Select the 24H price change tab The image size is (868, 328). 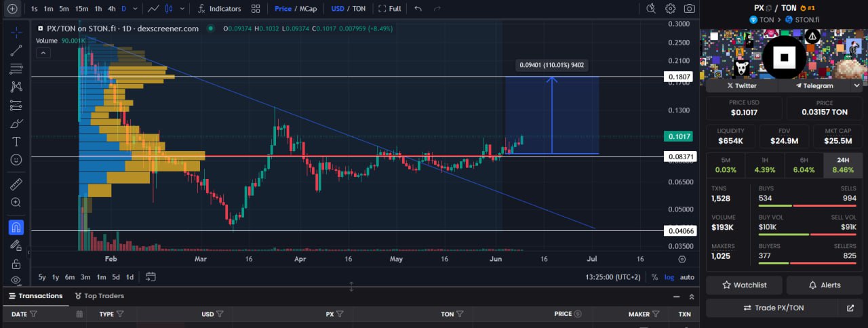point(843,166)
